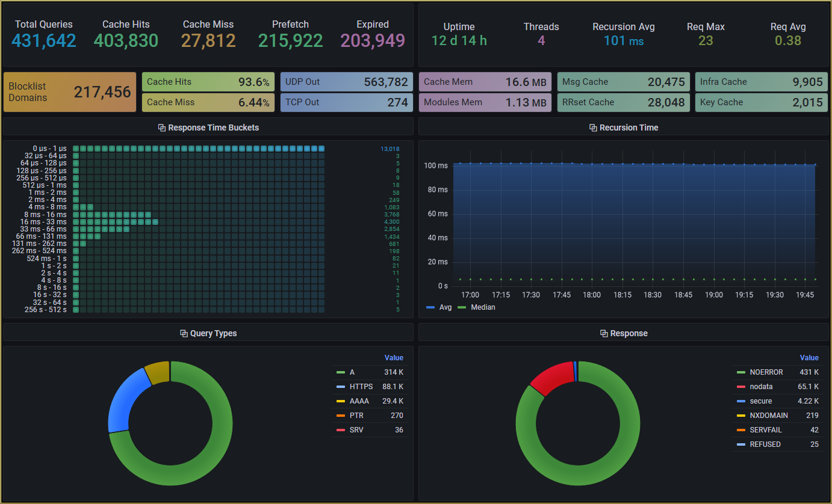Open the Recursion Time panel title menu
Screen dimensions: 832x504
point(629,128)
